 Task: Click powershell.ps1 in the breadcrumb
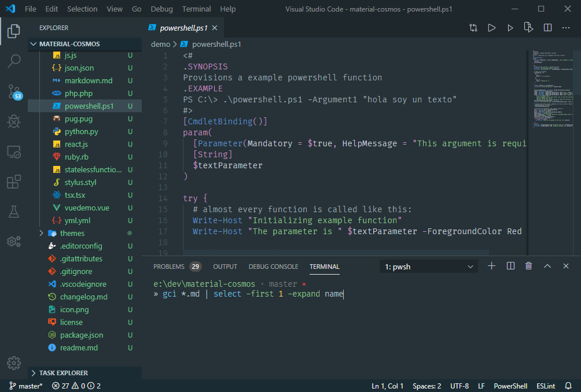click(x=216, y=44)
